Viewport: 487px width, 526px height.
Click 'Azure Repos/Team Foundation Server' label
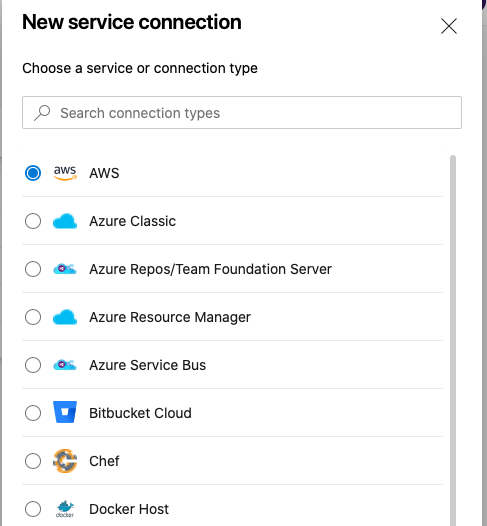pos(210,269)
